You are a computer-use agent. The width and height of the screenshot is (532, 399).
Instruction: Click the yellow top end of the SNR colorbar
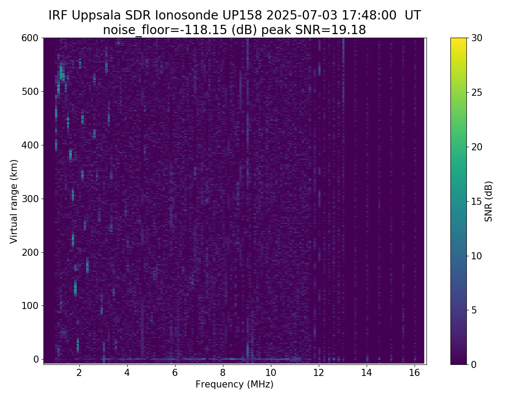click(x=458, y=41)
